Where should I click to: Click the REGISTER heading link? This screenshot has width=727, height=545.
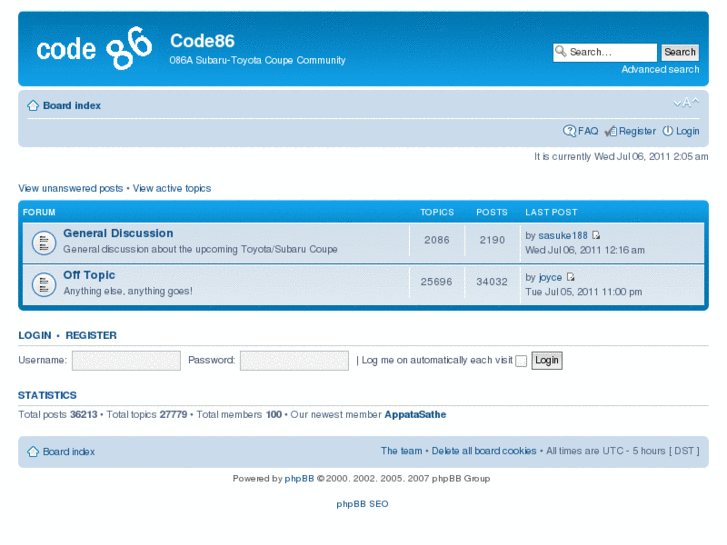[91, 335]
